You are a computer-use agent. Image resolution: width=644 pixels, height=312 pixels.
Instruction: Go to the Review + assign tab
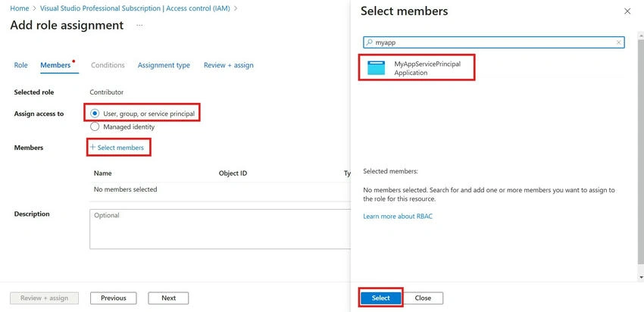(228, 65)
